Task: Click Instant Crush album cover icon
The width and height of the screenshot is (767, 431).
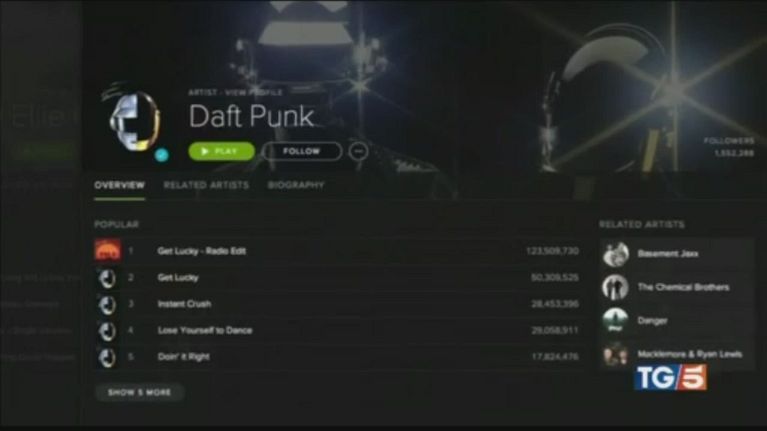Action: pyautogui.click(x=108, y=304)
